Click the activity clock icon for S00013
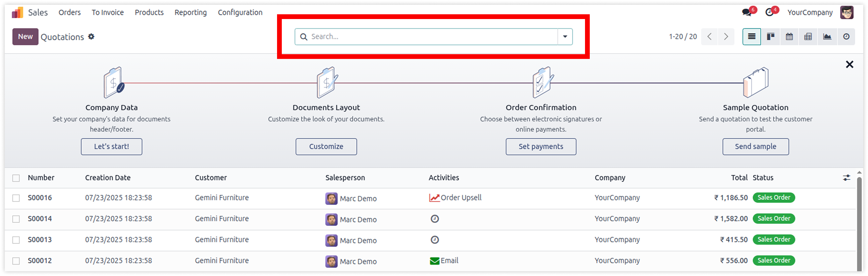 [435, 240]
